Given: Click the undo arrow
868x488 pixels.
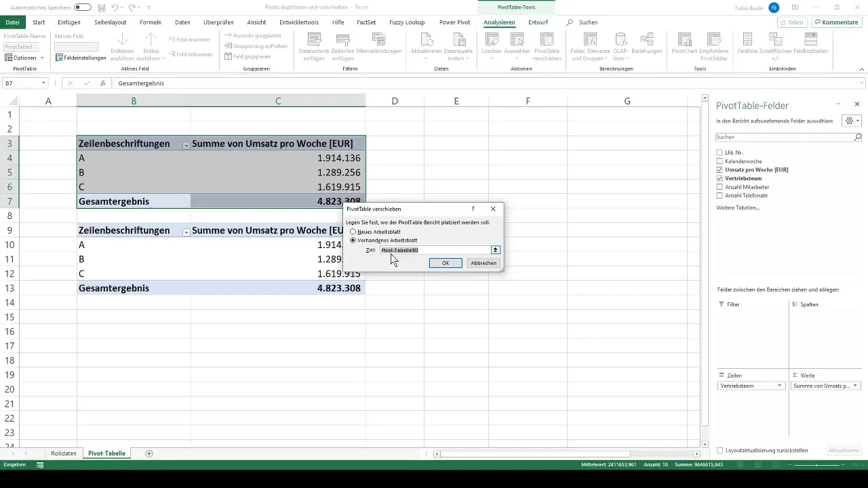Looking at the screenshot, I should [115, 7].
